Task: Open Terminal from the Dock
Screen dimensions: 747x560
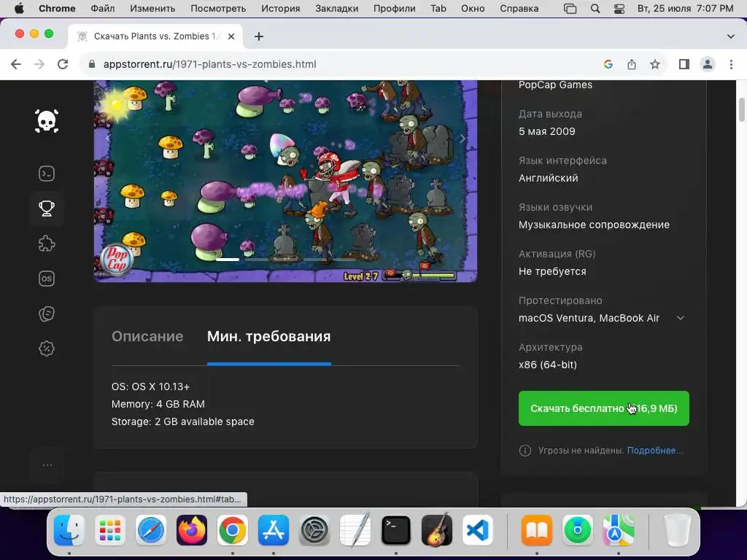Action: (396, 530)
